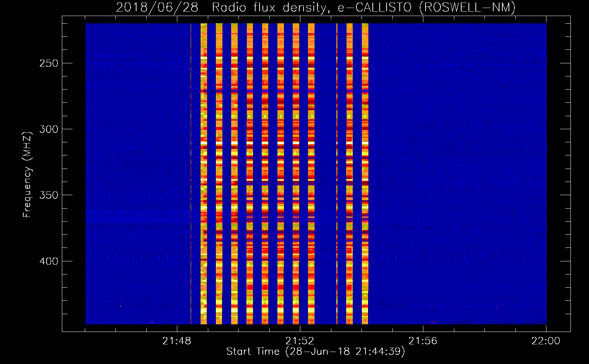Screen dimensions: 589x364
Task: Click the 21:56 time tick label
Action: [423, 341]
